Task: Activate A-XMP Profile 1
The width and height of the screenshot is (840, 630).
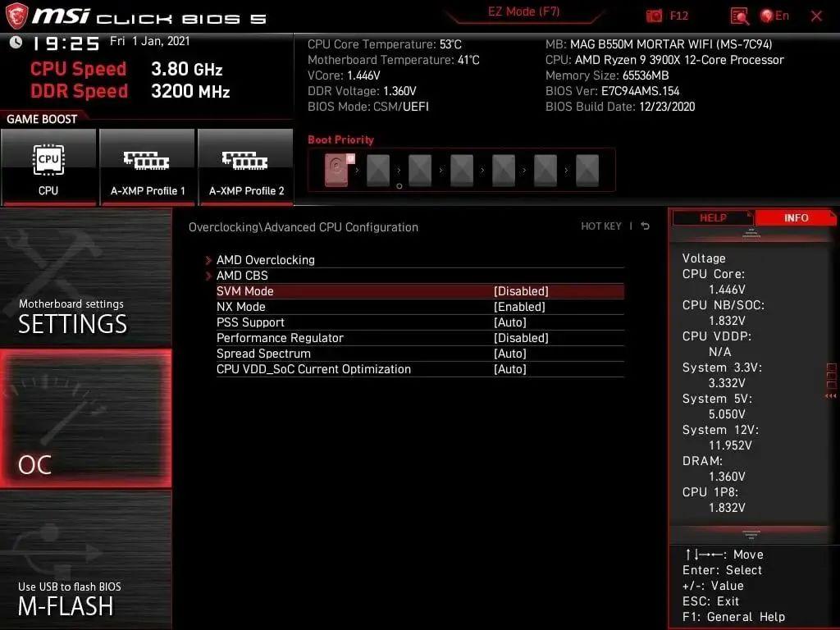Action: (148, 167)
